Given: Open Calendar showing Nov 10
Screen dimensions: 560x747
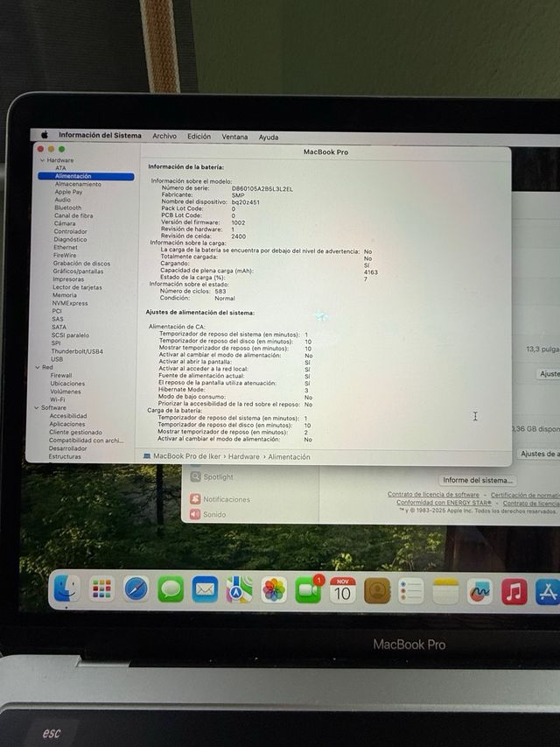Looking at the screenshot, I should (x=343, y=591).
